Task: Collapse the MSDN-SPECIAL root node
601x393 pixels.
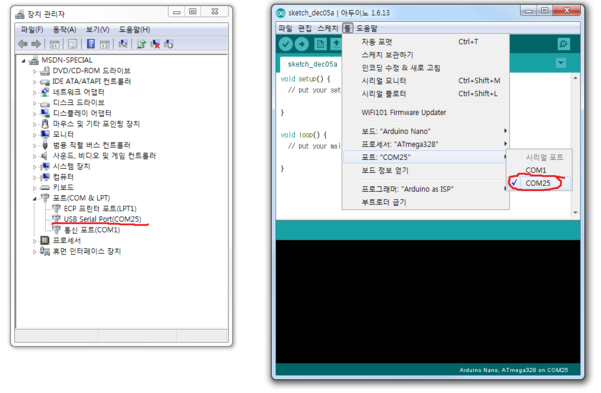Action: (23, 61)
